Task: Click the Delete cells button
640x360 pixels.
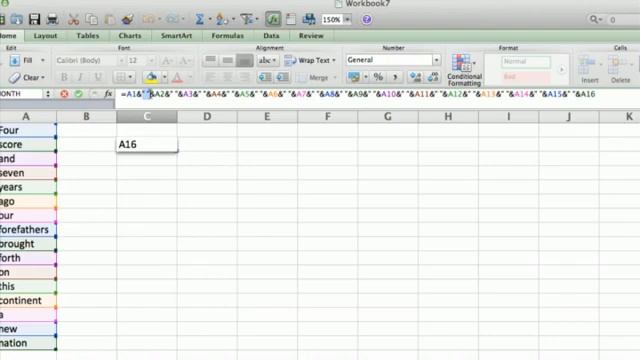Action: [x=620, y=69]
